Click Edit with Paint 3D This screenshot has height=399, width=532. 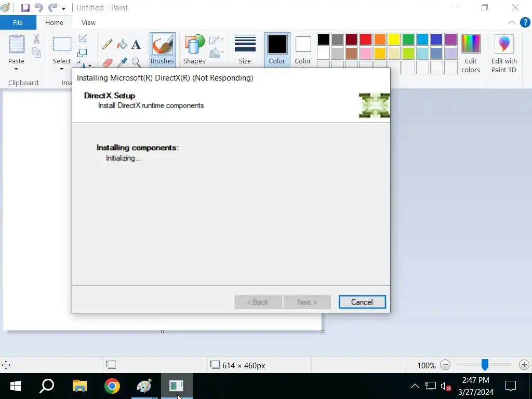(x=504, y=54)
